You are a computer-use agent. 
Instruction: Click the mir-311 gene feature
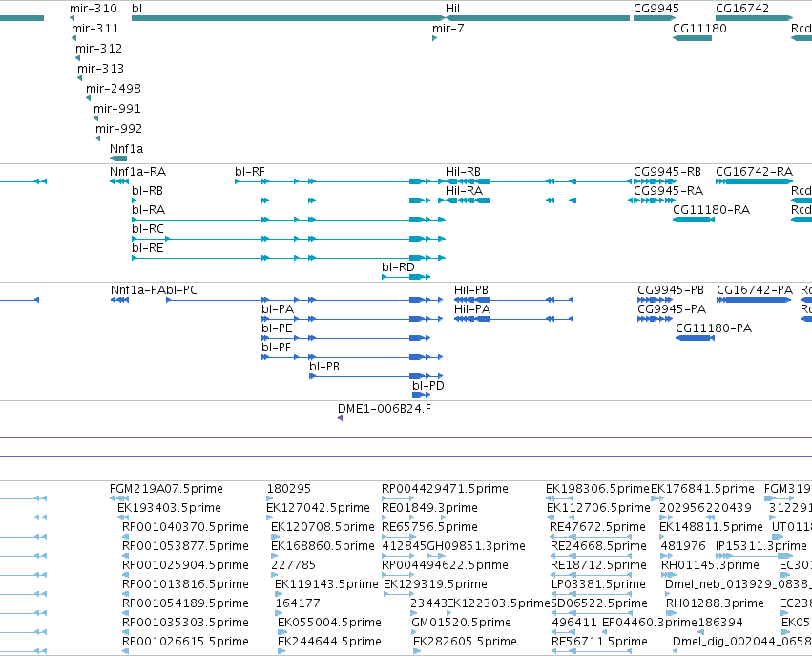(x=74, y=38)
